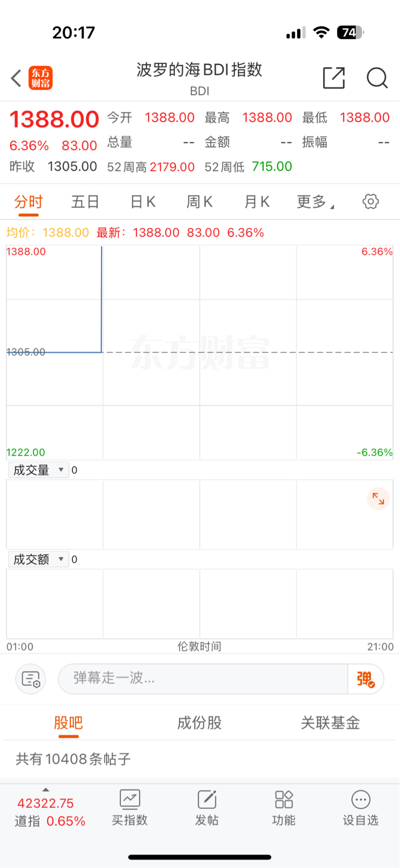Tap the back arrow icon
Image resolution: width=400 pixels, height=868 pixels.
[x=16, y=78]
